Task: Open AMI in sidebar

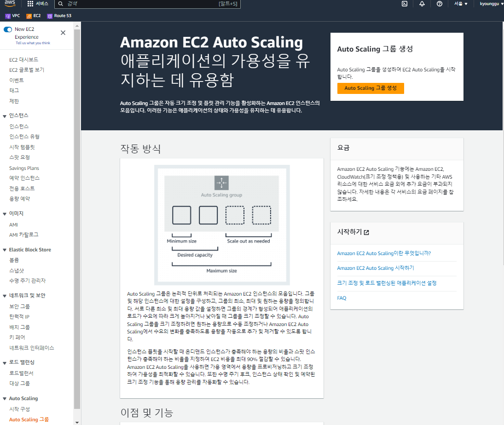Action: (13, 225)
